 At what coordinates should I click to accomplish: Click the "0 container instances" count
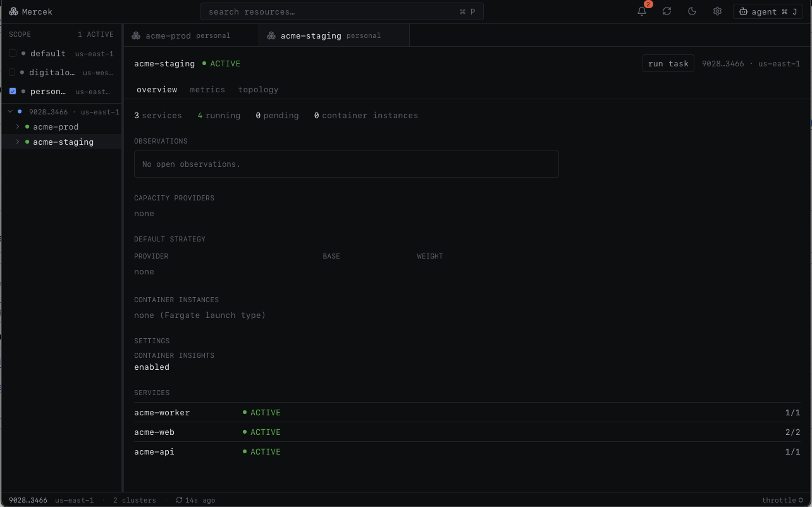pyautogui.click(x=366, y=116)
